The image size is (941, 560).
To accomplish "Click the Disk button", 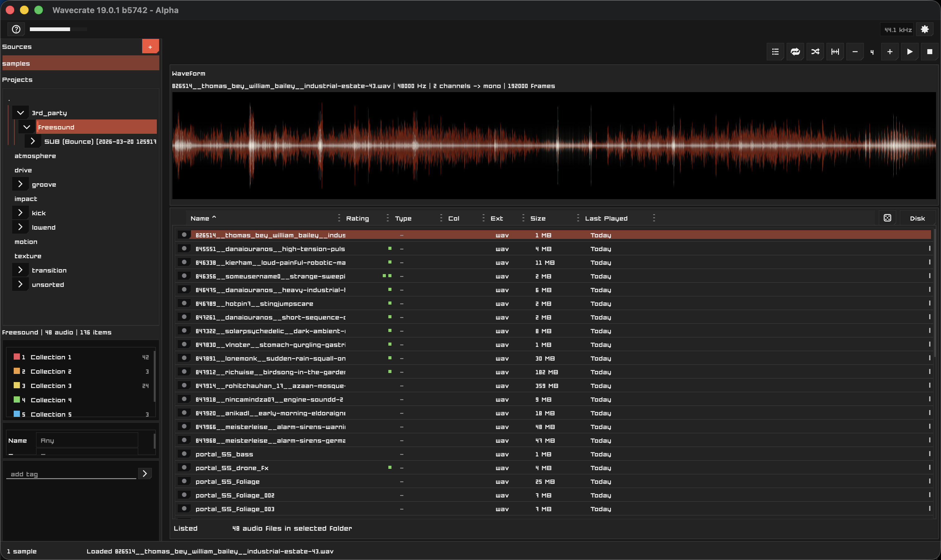I will [917, 218].
